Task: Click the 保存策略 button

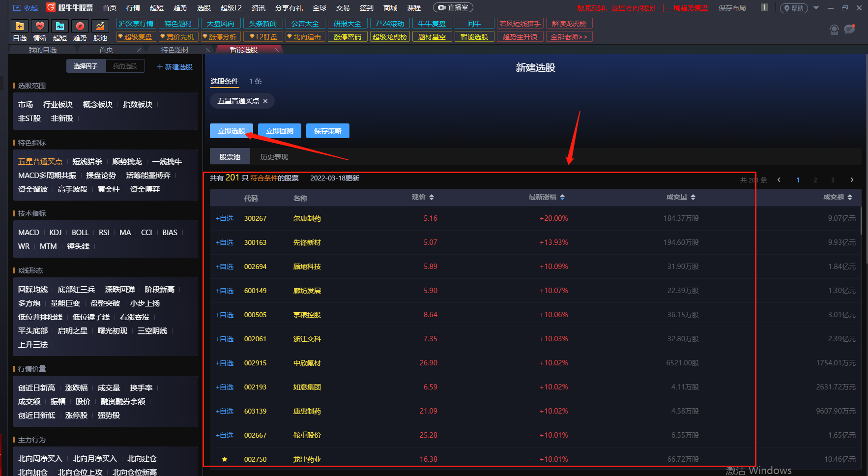Action: click(328, 131)
